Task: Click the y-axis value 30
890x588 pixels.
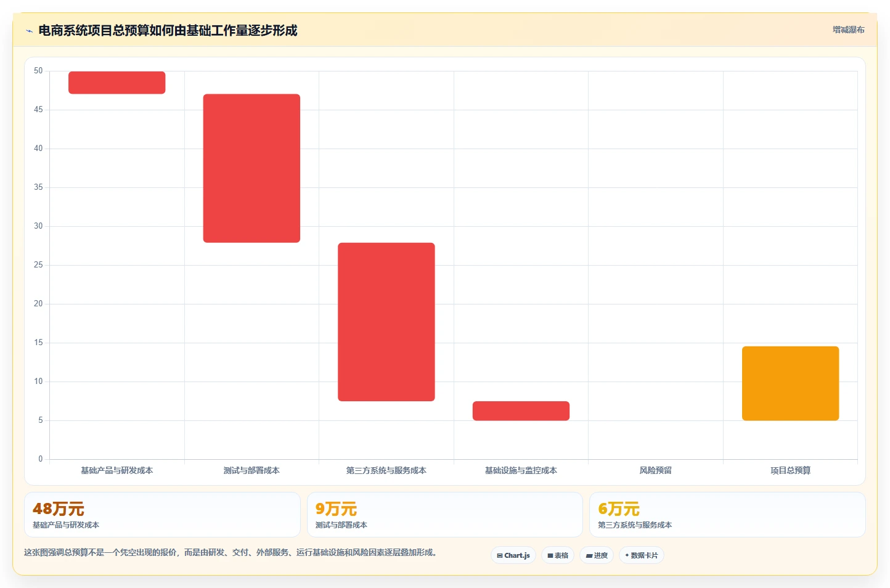Action: [x=38, y=226]
